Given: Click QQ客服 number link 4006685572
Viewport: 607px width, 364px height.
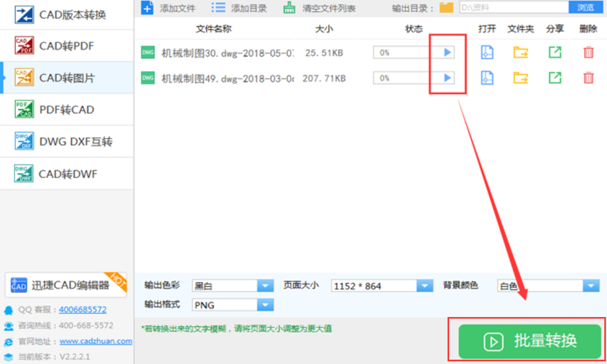Looking at the screenshot, I should [x=83, y=309].
